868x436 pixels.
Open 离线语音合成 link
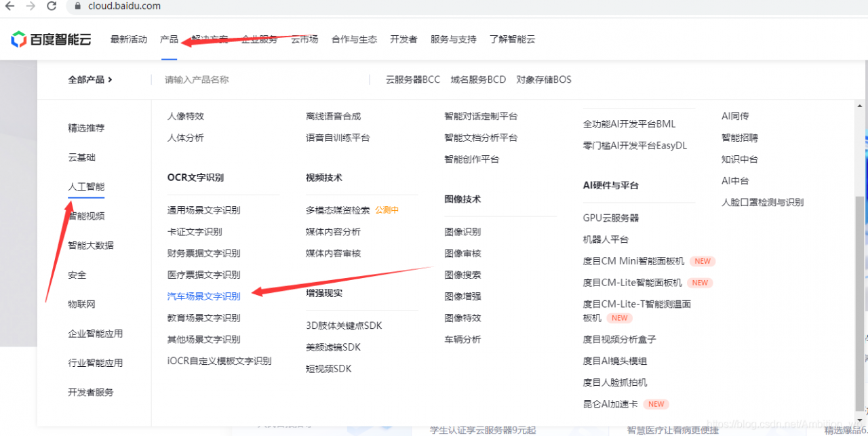[333, 116]
